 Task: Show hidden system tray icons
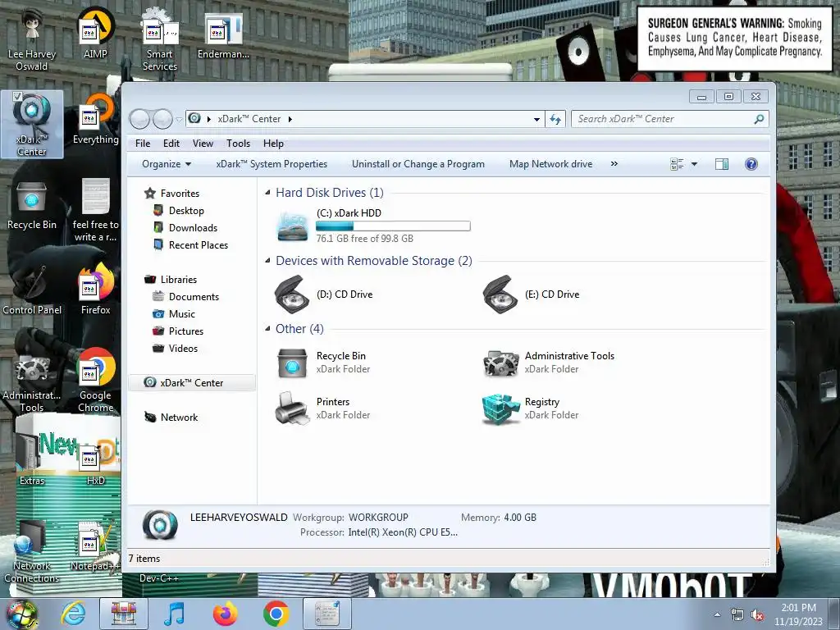tap(717, 614)
